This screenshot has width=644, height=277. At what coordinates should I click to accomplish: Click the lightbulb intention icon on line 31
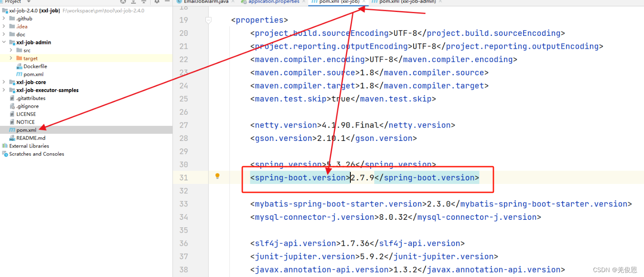point(217,176)
